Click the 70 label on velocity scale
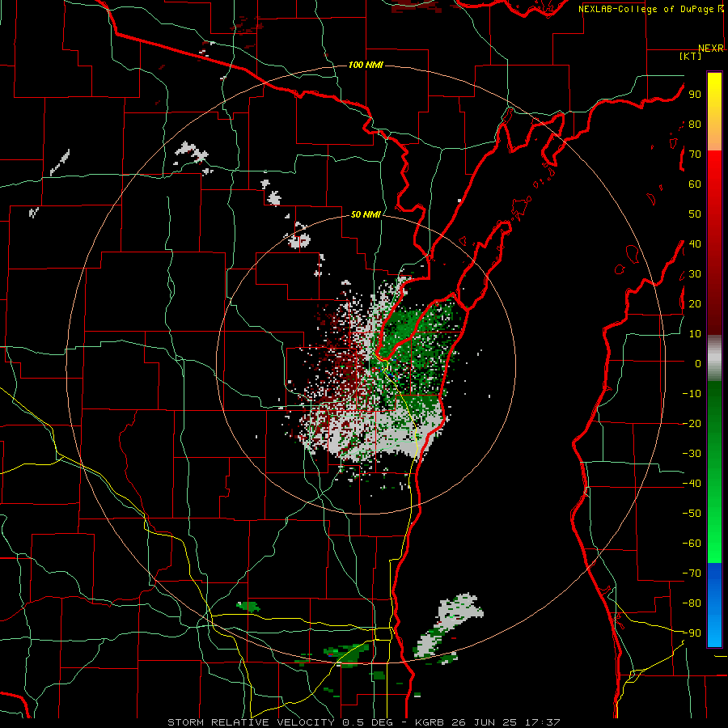The height and width of the screenshot is (728, 728). coord(695,154)
